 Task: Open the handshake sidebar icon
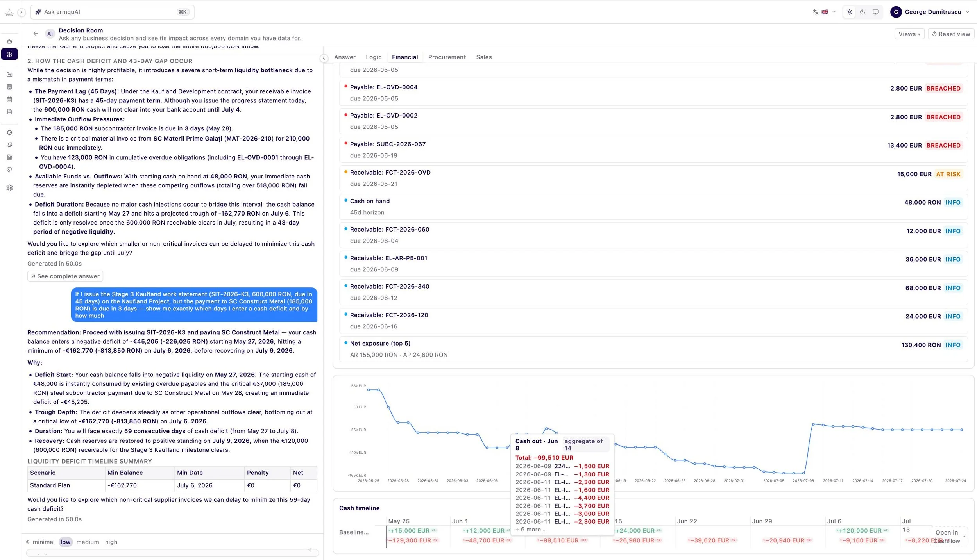9,145
